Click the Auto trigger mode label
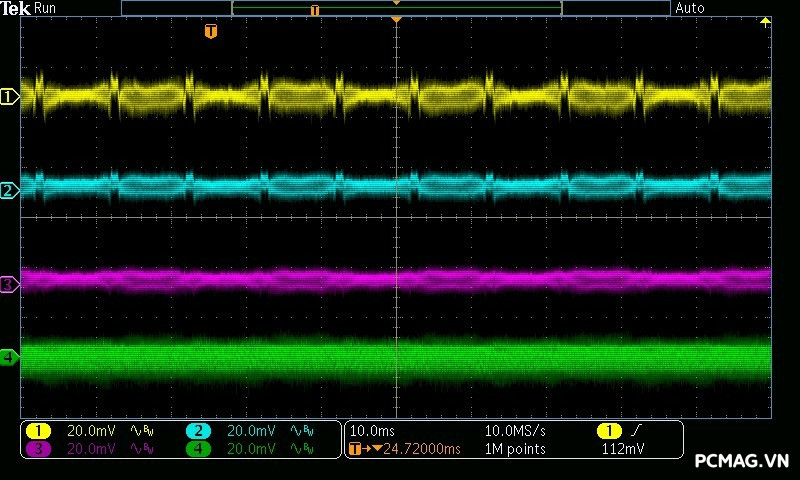800x480 pixels. [690, 8]
